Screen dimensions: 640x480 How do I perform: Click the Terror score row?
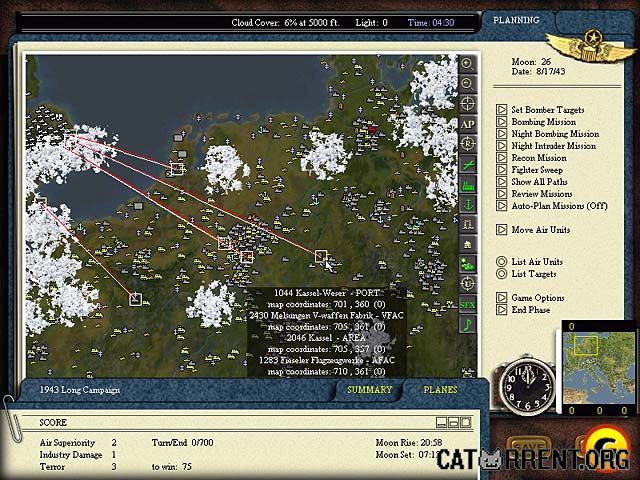pos(78,467)
